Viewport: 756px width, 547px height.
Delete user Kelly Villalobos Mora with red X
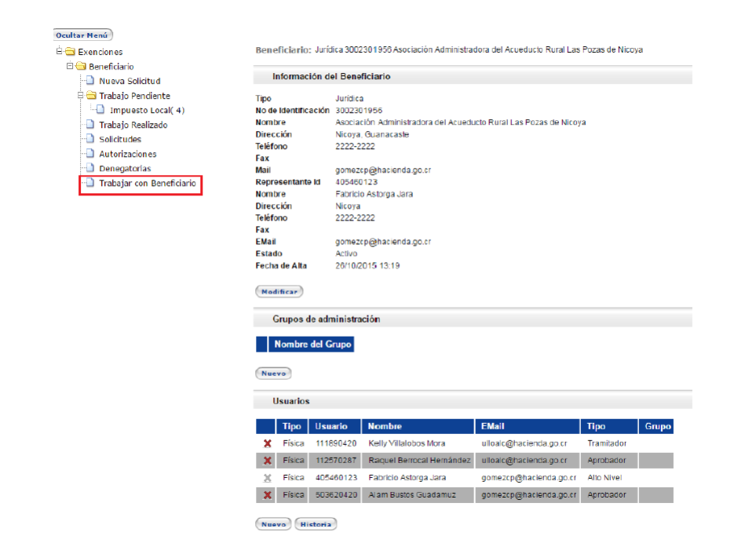click(x=268, y=444)
